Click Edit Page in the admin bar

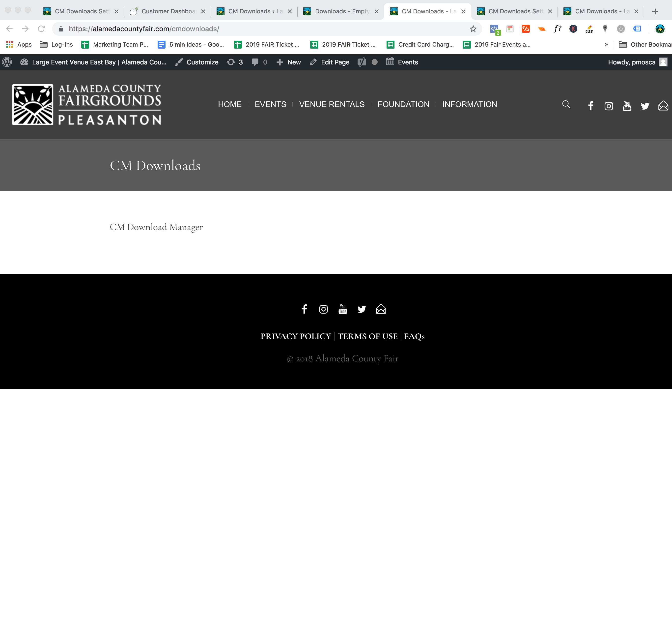pos(329,62)
